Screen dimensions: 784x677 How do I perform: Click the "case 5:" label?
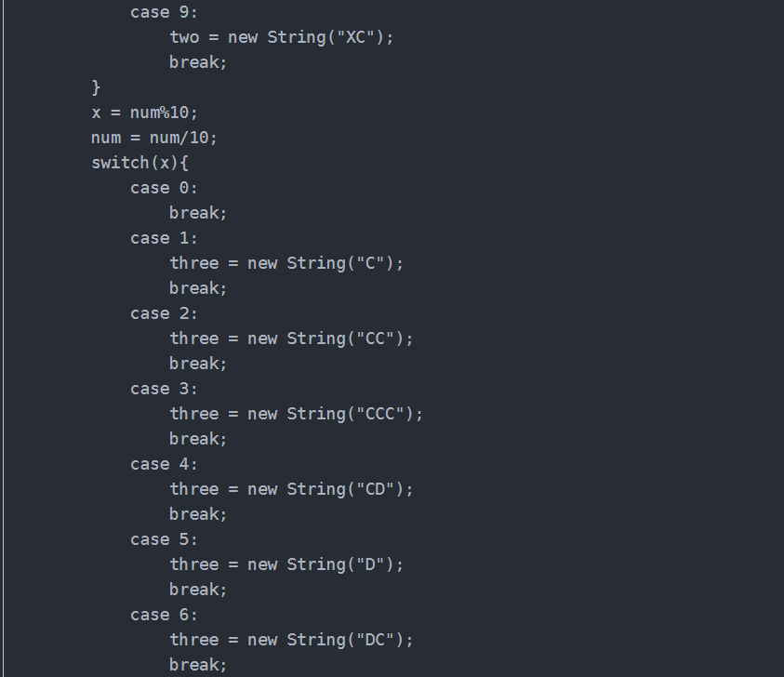(x=164, y=539)
